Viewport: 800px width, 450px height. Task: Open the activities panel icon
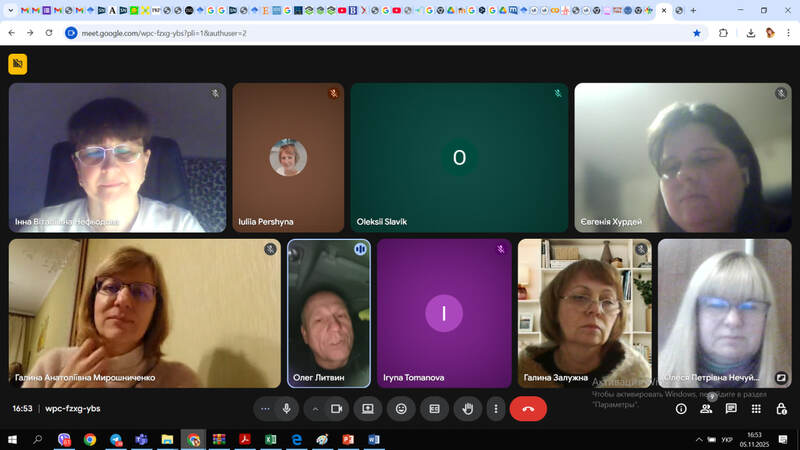point(756,408)
